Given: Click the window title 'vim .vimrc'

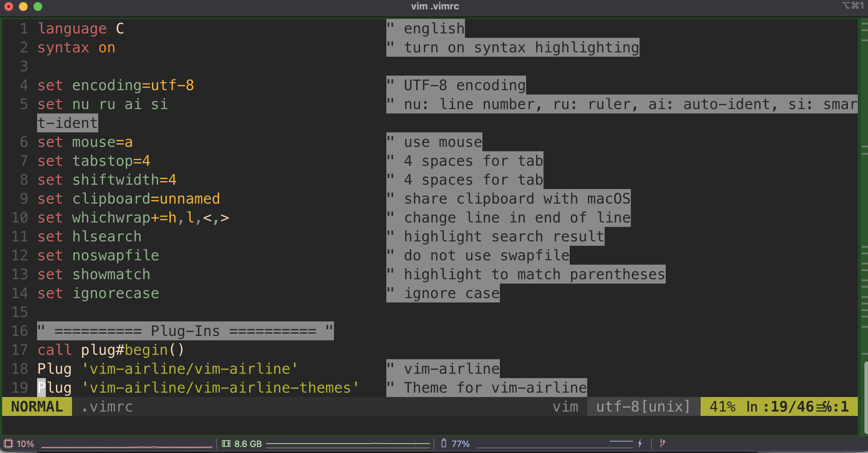Looking at the screenshot, I should tap(435, 6).
